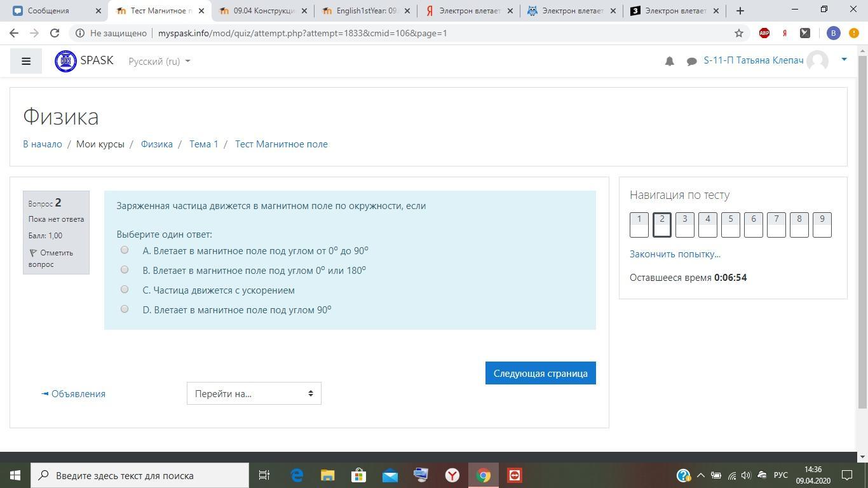Image resolution: width=868 pixels, height=488 pixels.
Task: Open Физика breadcrumb link
Action: tap(157, 144)
